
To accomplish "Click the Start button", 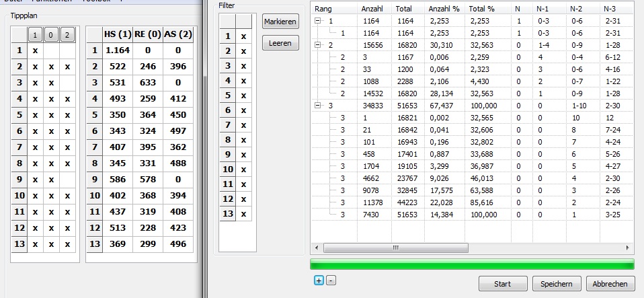I will [x=503, y=284].
